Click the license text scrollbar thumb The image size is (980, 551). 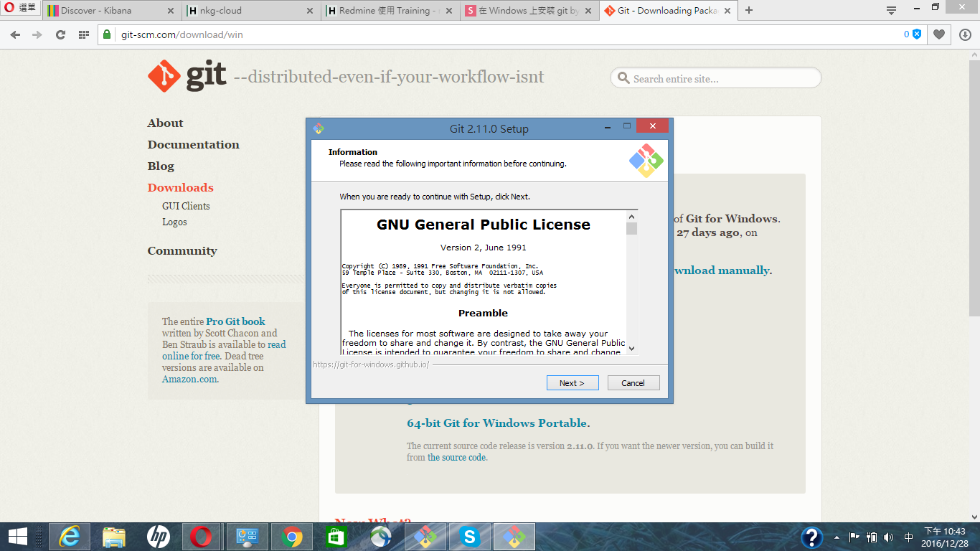(x=631, y=229)
